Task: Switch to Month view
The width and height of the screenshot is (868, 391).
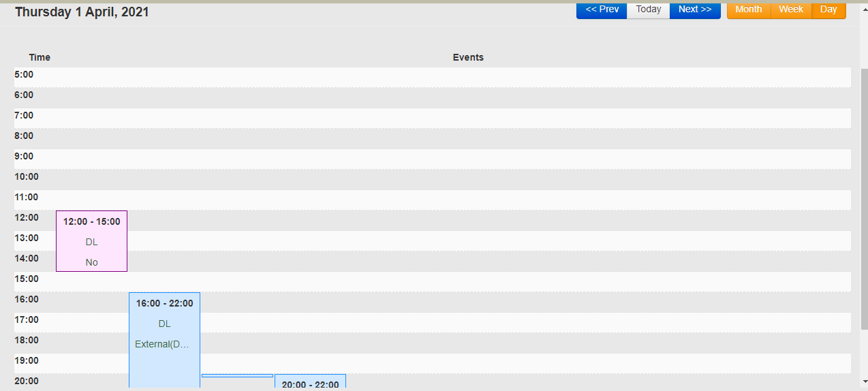Action: pyautogui.click(x=749, y=10)
